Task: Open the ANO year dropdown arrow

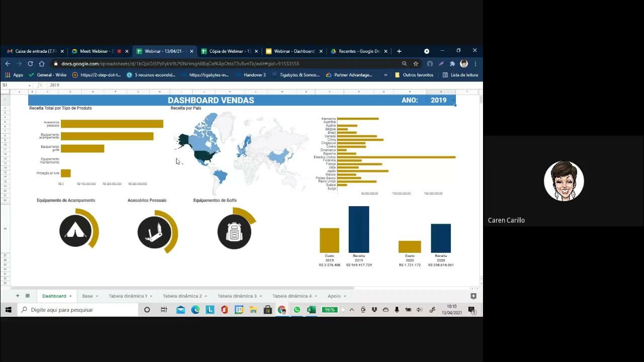Action: [453, 100]
